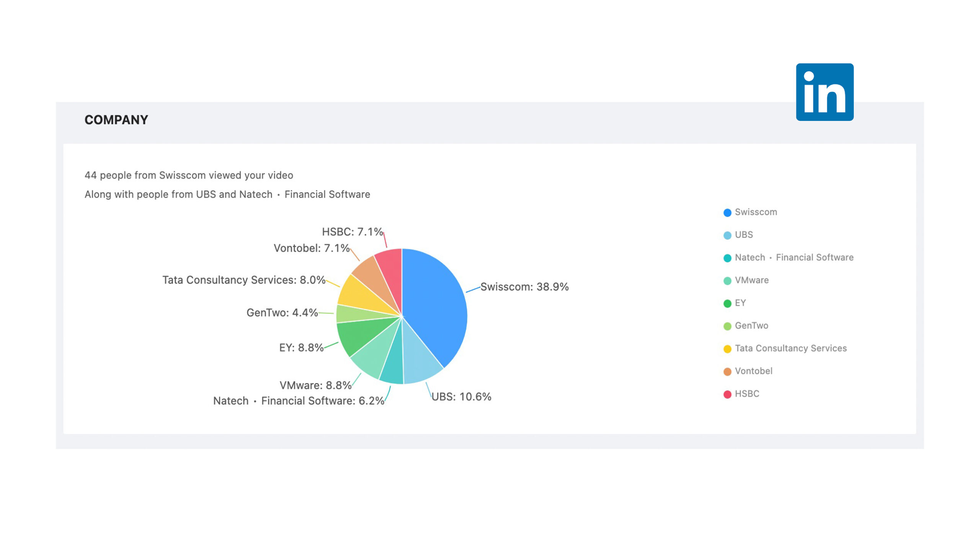Click the Vontobel orange legend dot
The height and width of the screenshot is (551, 980).
point(727,372)
